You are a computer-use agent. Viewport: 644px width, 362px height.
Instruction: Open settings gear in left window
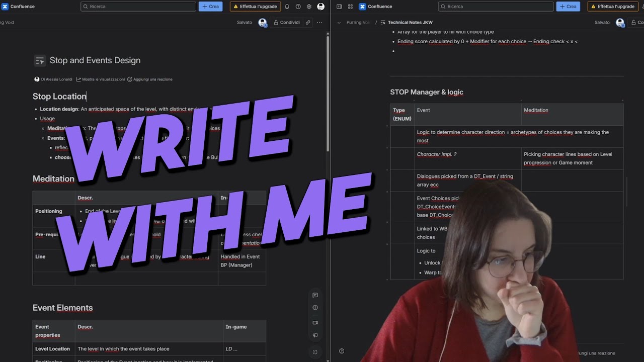[x=309, y=7]
